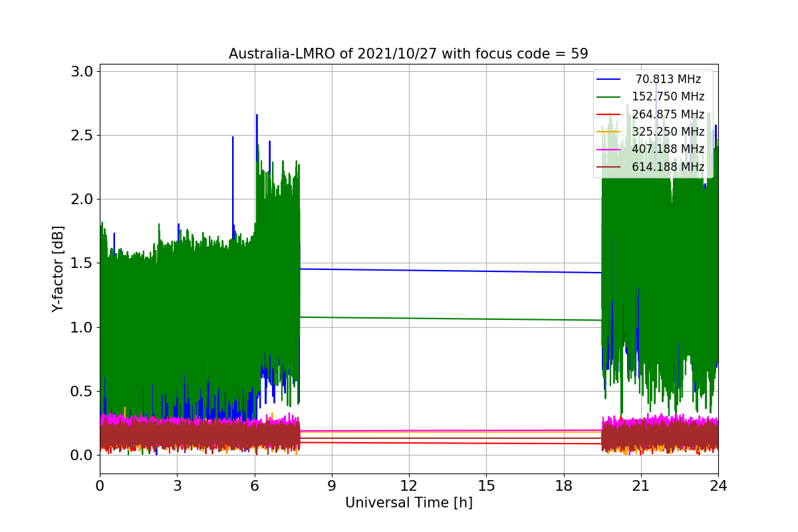
Task: Click the brown legend line for 614.188 MHz
Action: [608, 167]
